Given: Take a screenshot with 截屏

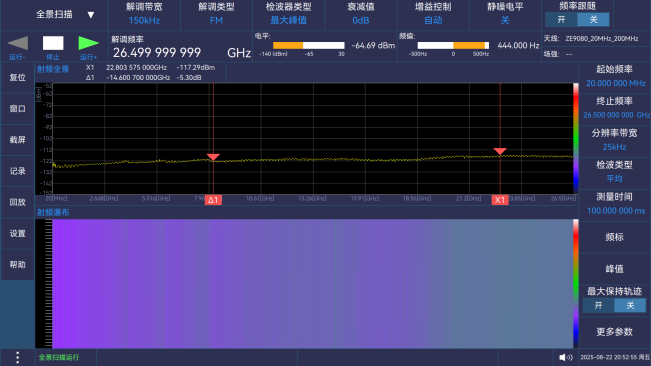Looking at the screenshot, I should (17, 139).
